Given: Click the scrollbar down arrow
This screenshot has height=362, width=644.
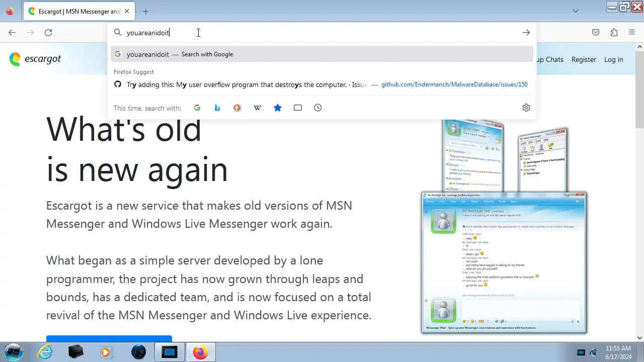Looking at the screenshot, I should [640, 338].
